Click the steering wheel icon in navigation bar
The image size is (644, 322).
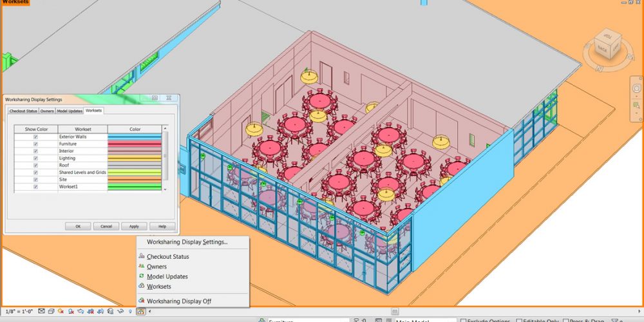point(637,88)
